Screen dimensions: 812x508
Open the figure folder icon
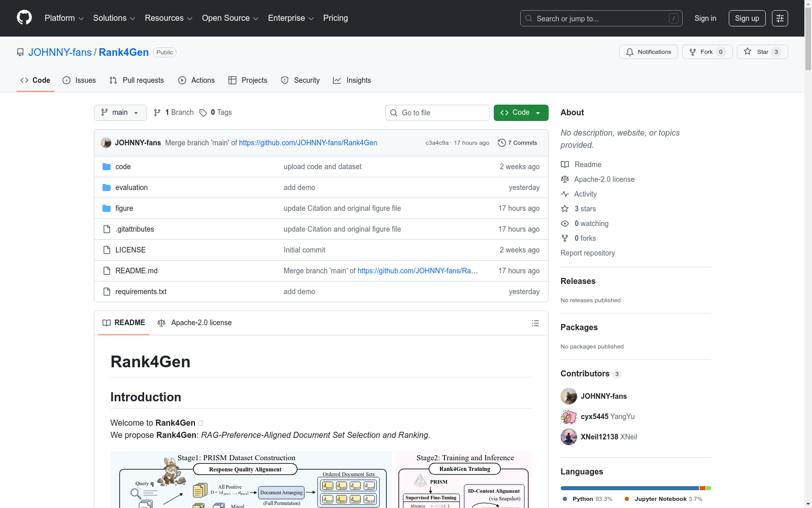click(x=107, y=208)
